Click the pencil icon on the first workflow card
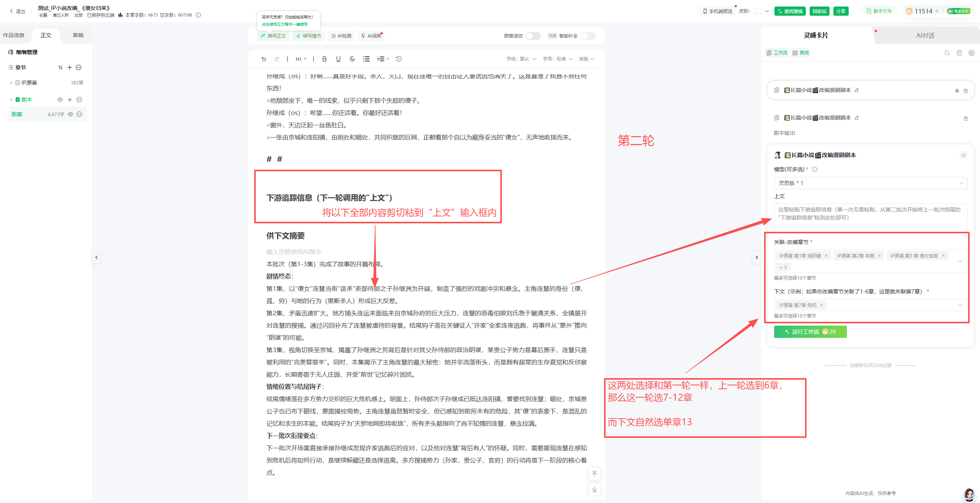The height and width of the screenshot is (503, 980). pos(857,90)
